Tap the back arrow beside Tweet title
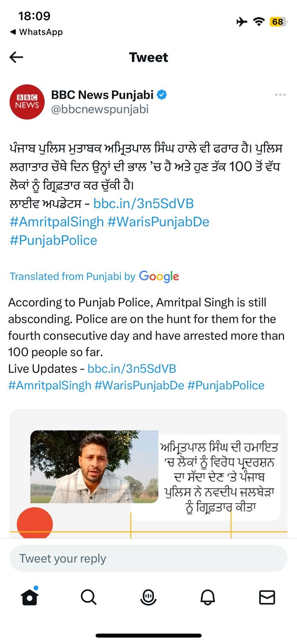Screen dimensions: 297x644 coord(16,57)
